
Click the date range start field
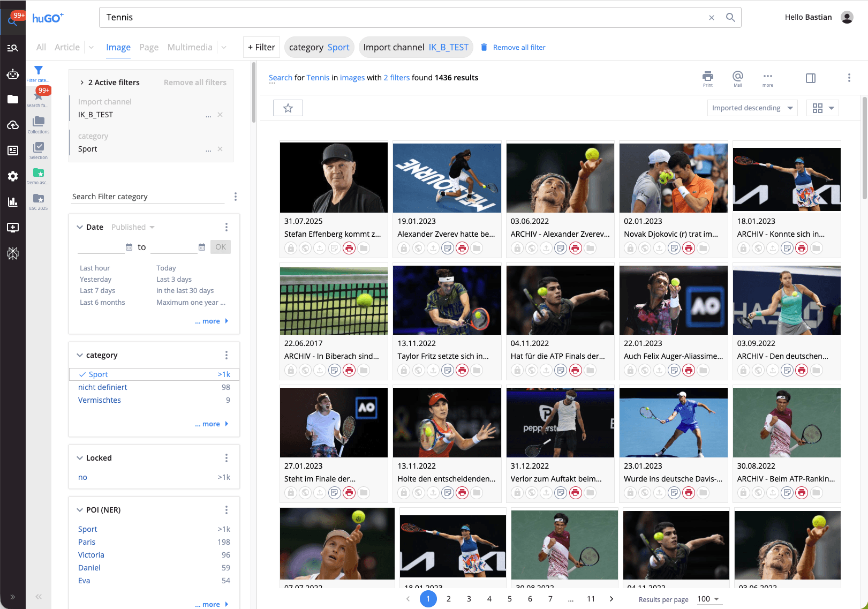101,247
